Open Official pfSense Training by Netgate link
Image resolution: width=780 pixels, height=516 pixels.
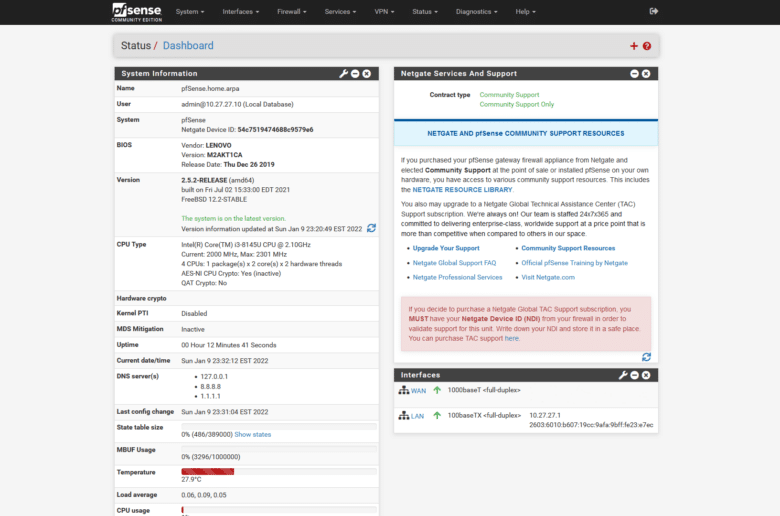tap(575, 263)
